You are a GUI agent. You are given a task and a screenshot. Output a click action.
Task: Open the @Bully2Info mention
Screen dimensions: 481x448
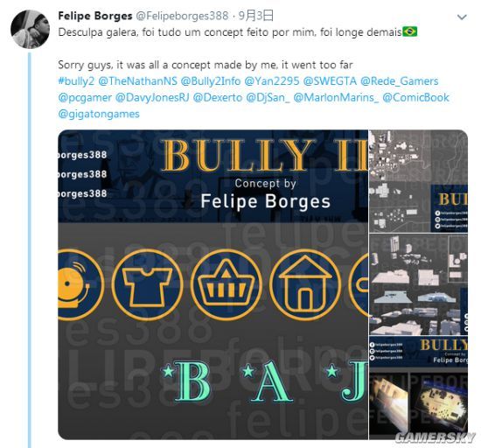(211, 81)
